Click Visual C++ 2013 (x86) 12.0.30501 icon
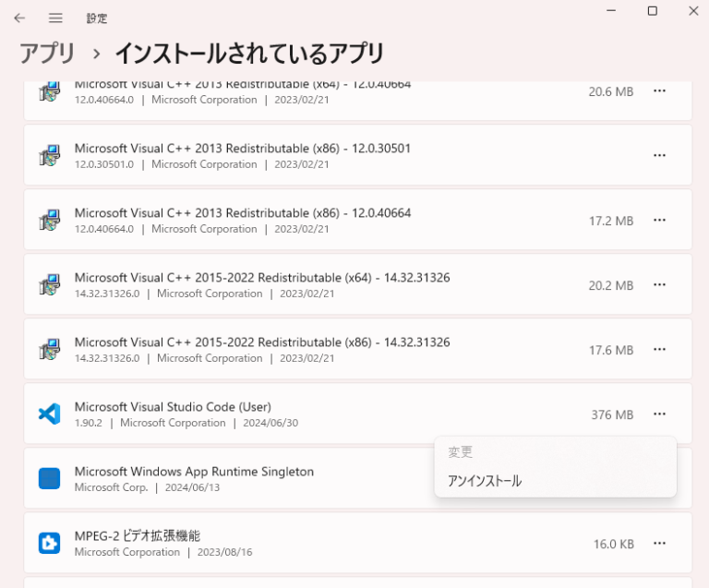Viewport: 709px width, 588px height. tap(49, 155)
